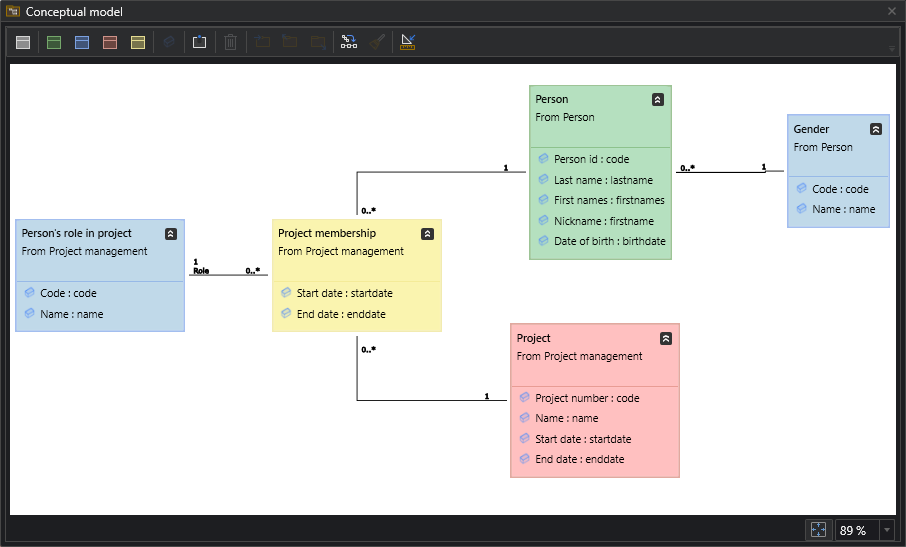
Task: Click the green entity toolbar icon
Action: click(x=54, y=43)
